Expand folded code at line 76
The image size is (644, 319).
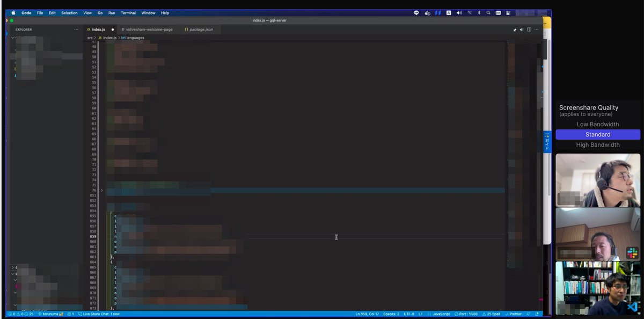101,190
